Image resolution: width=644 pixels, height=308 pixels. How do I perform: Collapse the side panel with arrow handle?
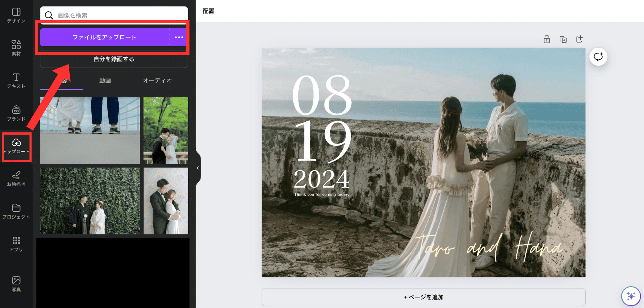point(198,168)
